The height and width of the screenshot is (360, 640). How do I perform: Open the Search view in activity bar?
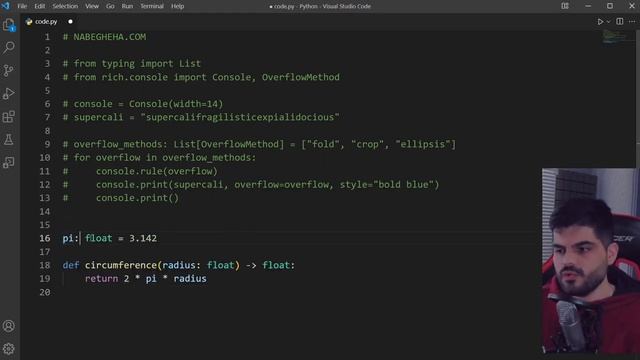pyautogui.click(x=9, y=47)
